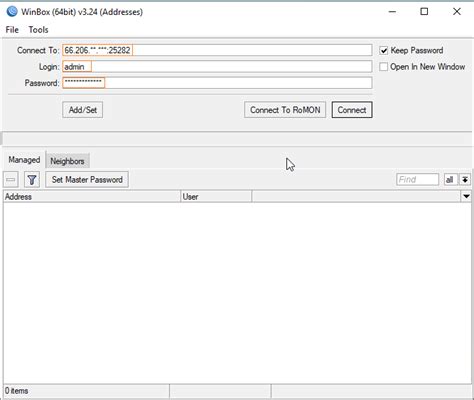This screenshot has width=474, height=400.
Task: Sort by the Address column header
Action: click(92, 197)
